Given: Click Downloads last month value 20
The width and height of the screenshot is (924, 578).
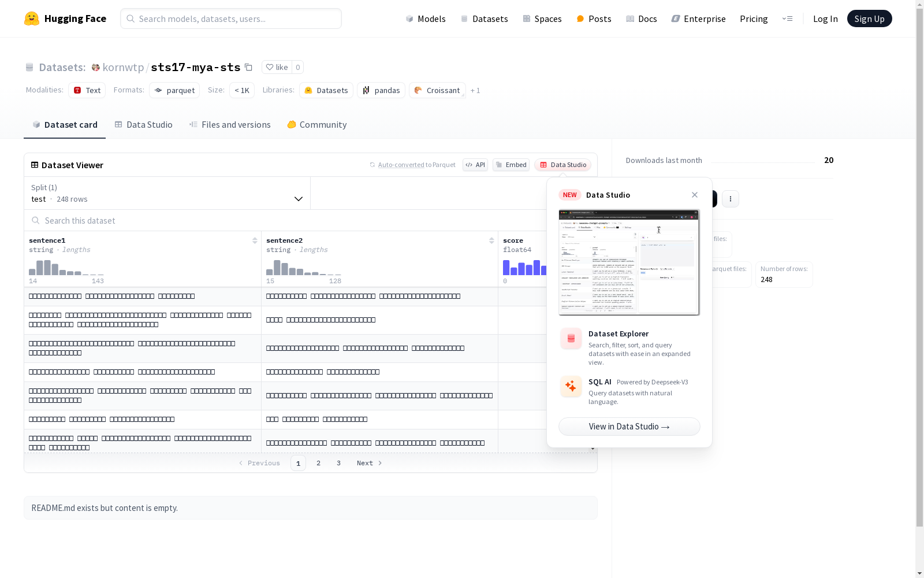Looking at the screenshot, I should click(829, 160).
